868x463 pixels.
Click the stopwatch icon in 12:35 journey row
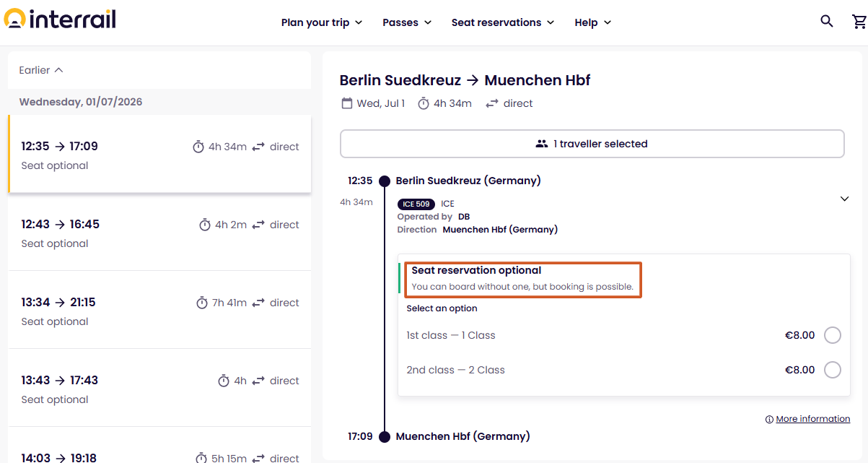click(198, 147)
